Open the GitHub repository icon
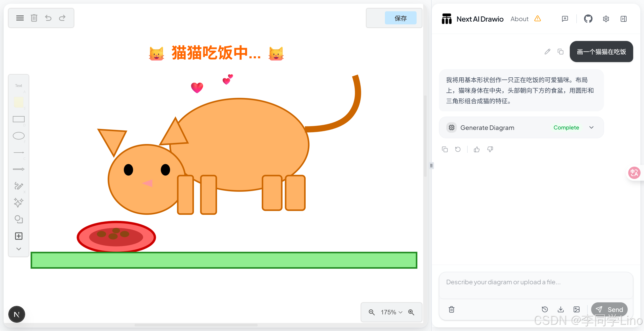The image size is (644, 331). [x=588, y=19]
